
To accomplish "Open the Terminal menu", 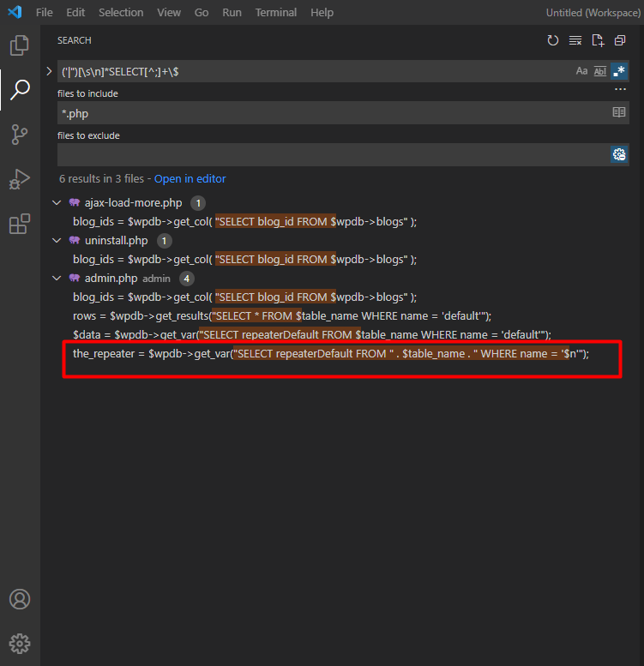I will pyautogui.click(x=276, y=13).
